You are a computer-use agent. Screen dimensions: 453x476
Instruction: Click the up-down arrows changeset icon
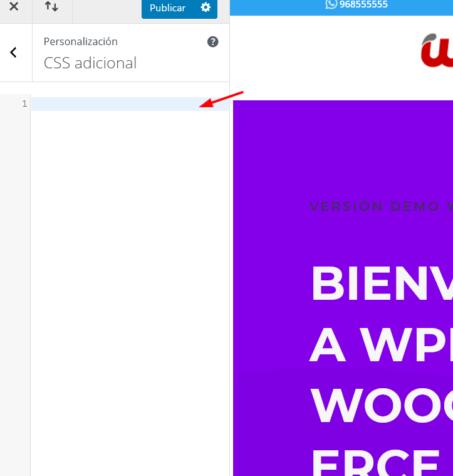tap(51, 6)
